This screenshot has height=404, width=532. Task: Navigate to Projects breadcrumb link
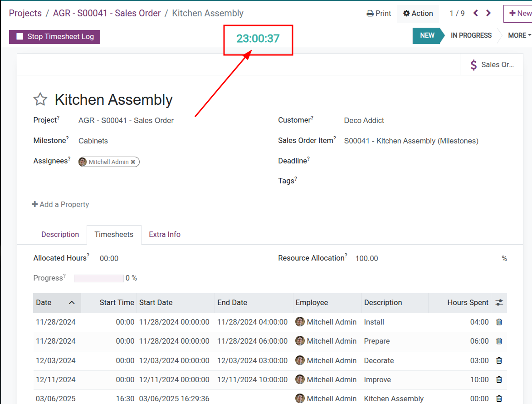(x=25, y=13)
